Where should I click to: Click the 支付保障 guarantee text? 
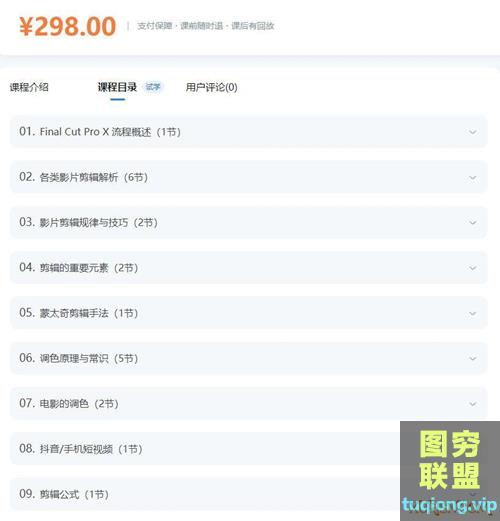click(155, 26)
